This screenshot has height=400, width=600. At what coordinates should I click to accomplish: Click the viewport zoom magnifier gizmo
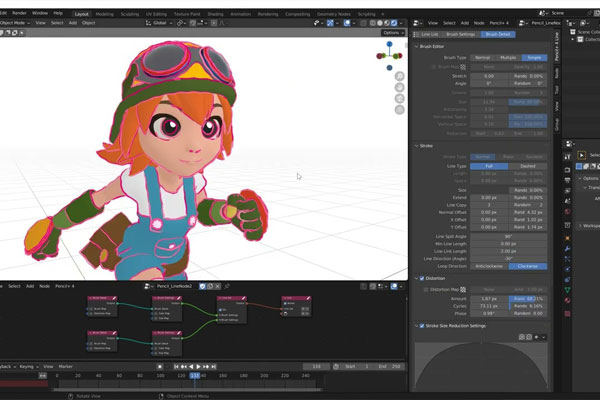coord(399,77)
